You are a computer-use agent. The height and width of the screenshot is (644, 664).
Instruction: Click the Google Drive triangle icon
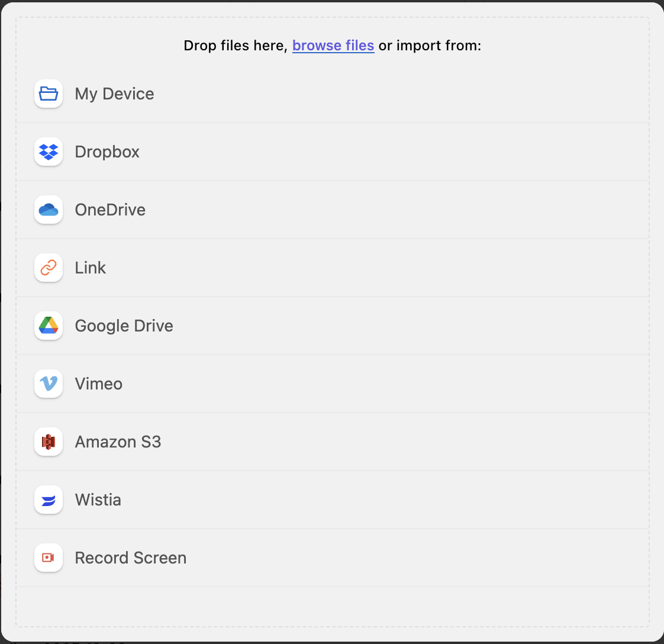pyautogui.click(x=49, y=326)
